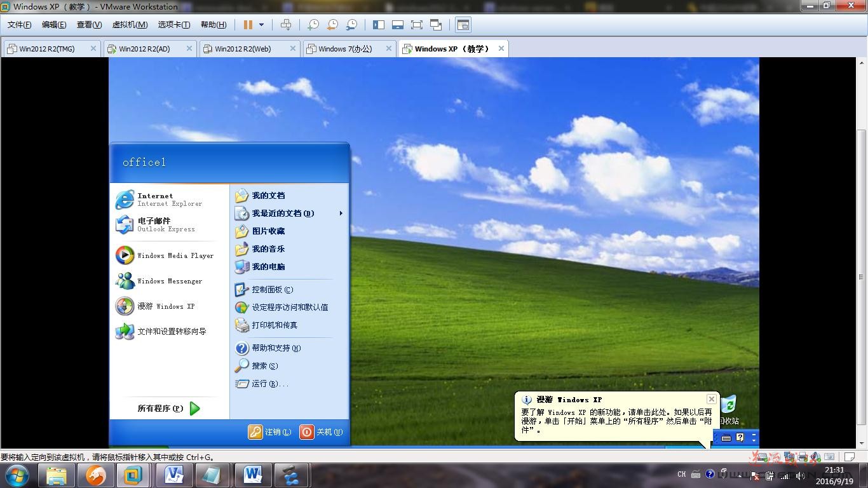Click the 关机(U) shut down button
The width and height of the screenshot is (868, 488).
coord(321,432)
